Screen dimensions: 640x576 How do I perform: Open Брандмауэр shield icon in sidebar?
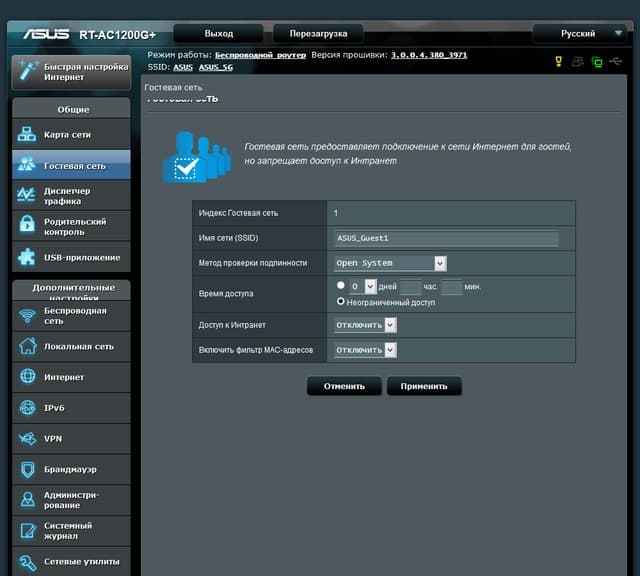(x=27, y=469)
